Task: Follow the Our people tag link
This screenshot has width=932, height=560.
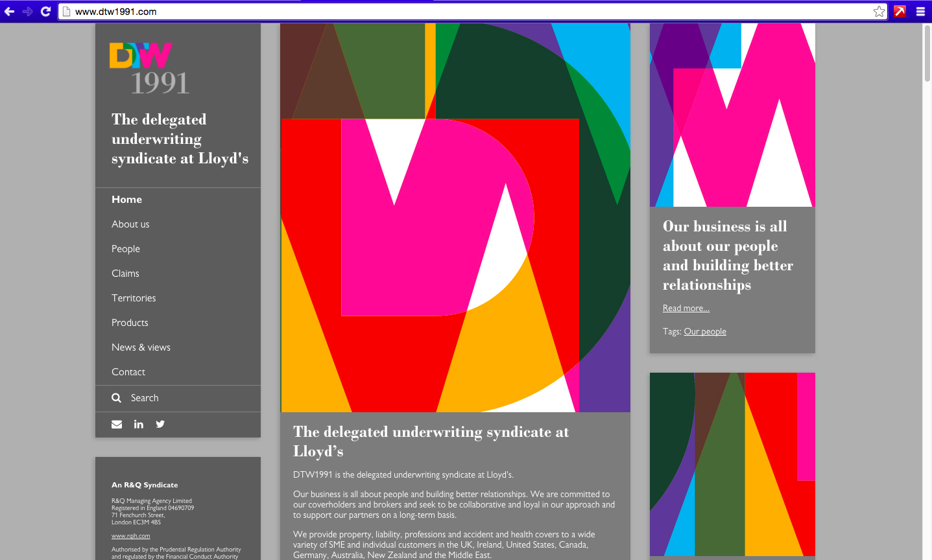Action: (x=705, y=332)
